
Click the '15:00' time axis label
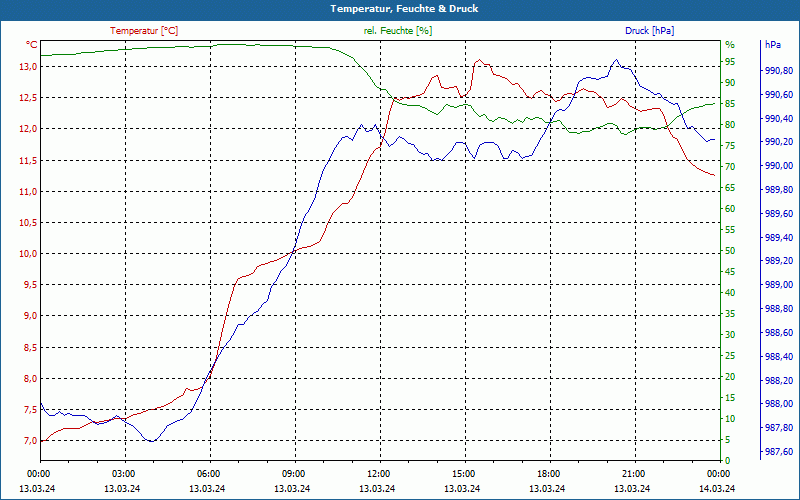pyautogui.click(x=464, y=473)
